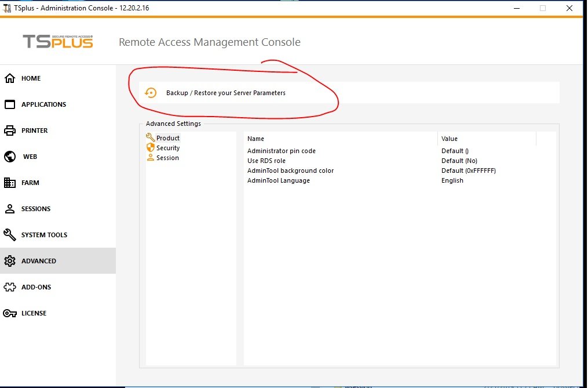Go to the ADVANCED menu section
This screenshot has height=388, width=588.
point(39,261)
